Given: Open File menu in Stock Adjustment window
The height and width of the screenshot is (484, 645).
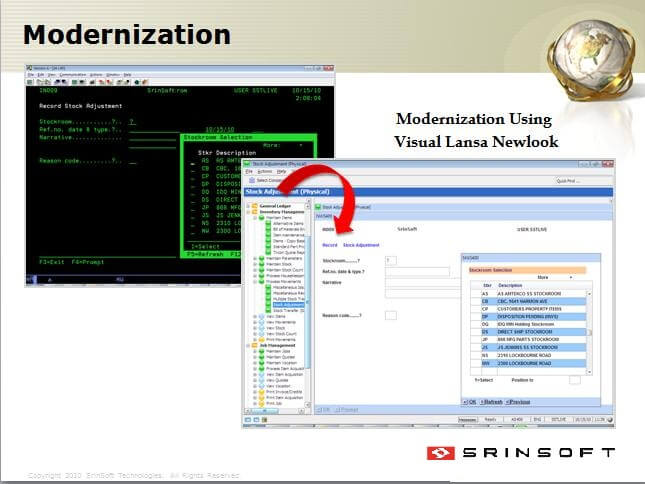Looking at the screenshot, I should (x=249, y=171).
